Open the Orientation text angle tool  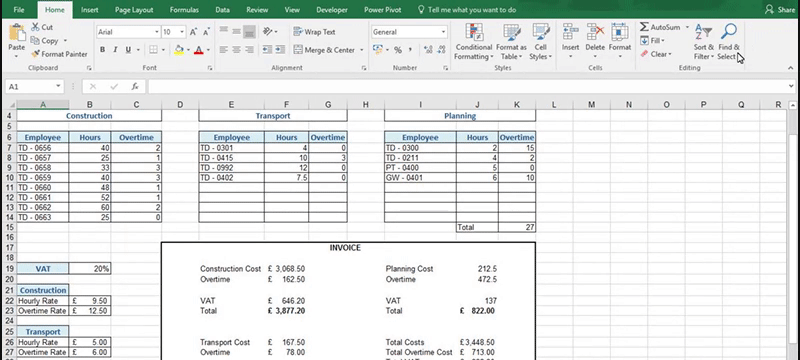(267, 32)
